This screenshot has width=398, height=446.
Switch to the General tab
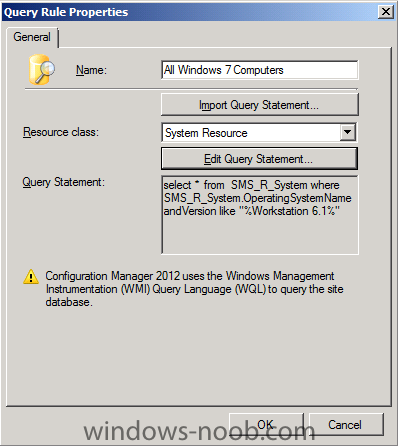(x=32, y=37)
